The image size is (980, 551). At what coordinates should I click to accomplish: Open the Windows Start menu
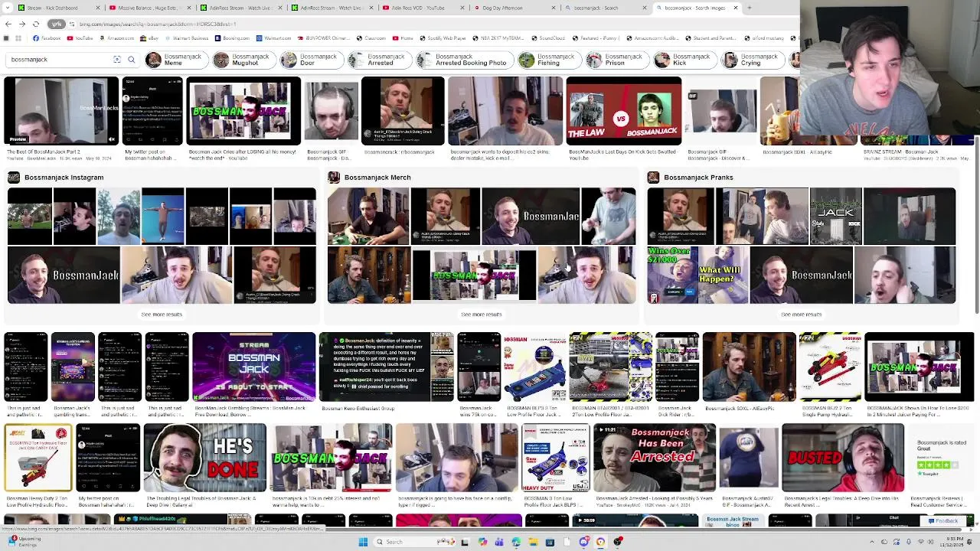[363, 542]
